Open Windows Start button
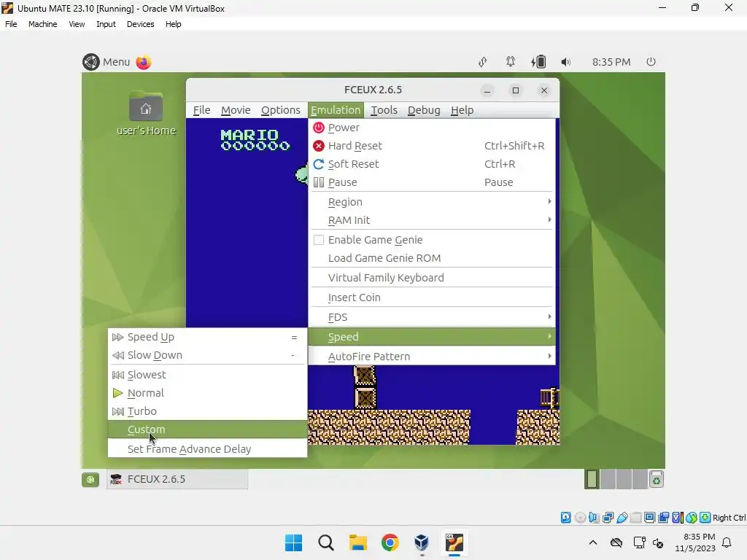This screenshot has height=560, width=747. click(x=293, y=542)
